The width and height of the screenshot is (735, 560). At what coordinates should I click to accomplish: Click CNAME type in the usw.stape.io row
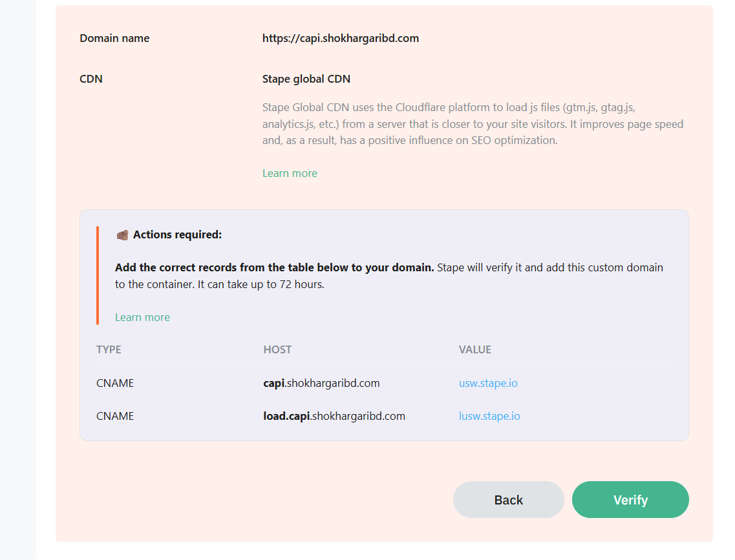tap(115, 383)
